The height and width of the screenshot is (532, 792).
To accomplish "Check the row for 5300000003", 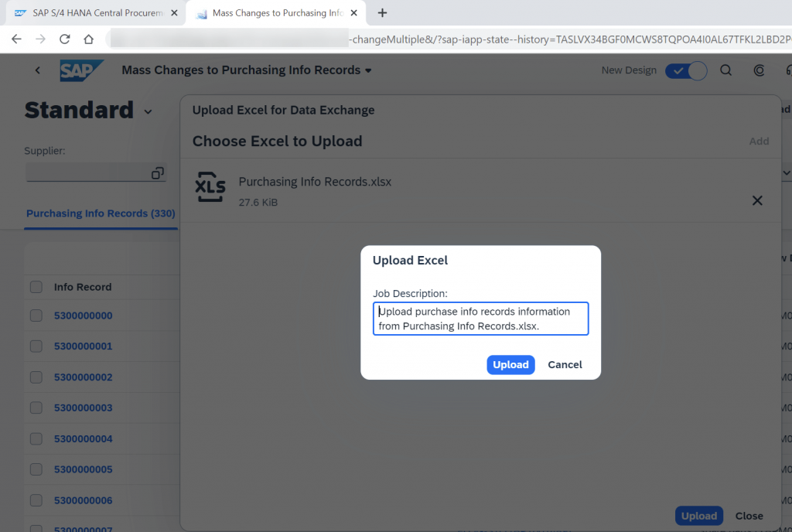I will coord(36,408).
